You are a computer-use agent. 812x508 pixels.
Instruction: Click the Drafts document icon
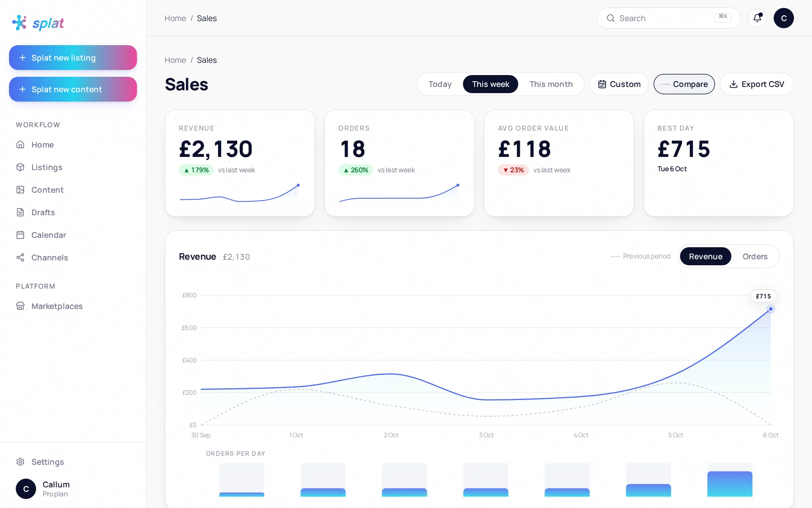[20, 212]
